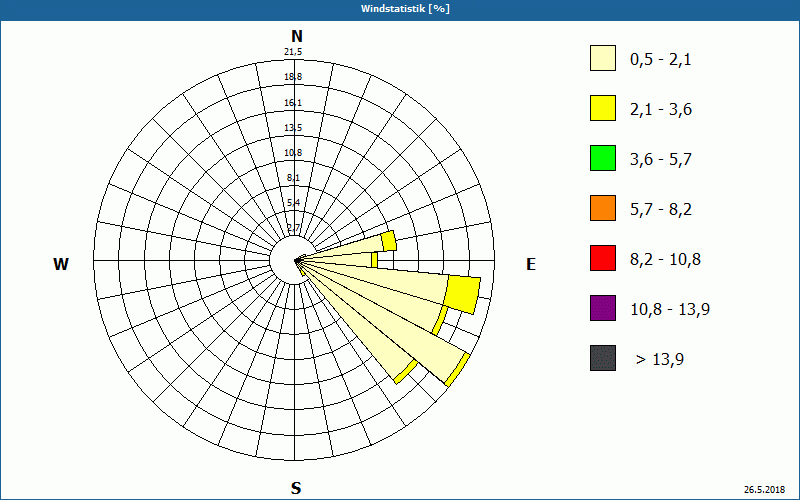Click the orange 5,7 - 8,2 legend swatch
This screenshot has height=500, width=800.
(603, 208)
